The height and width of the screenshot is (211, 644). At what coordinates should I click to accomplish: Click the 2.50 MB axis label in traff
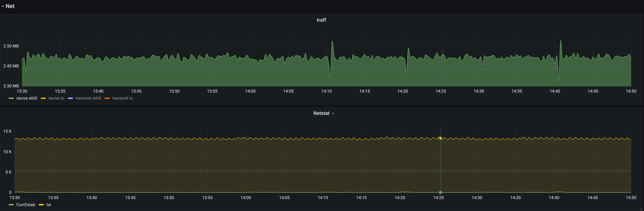(11, 46)
